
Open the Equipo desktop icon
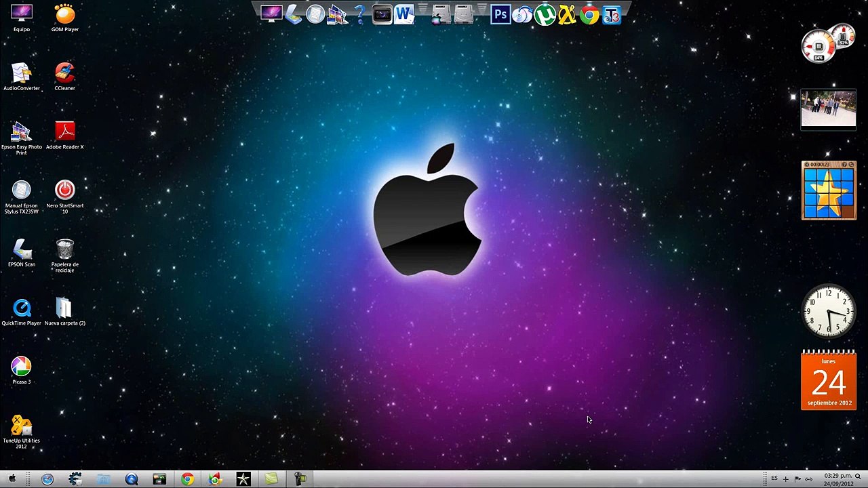coord(22,18)
